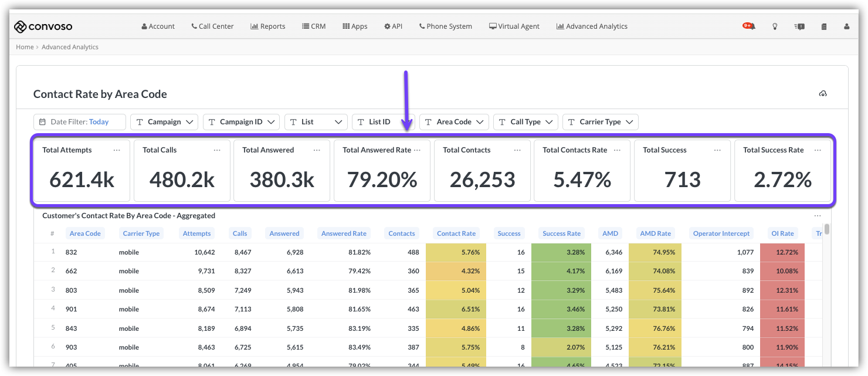This screenshot has width=868, height=376.
Task: Click the table's vertical scrollbar
Action: 827,229
